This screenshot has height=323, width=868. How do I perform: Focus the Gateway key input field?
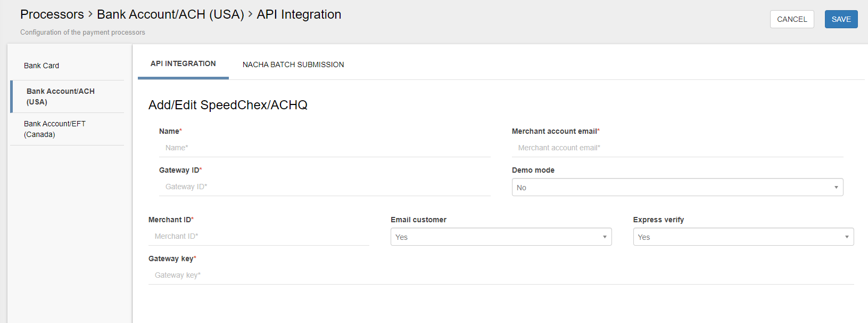click(501, 275)
